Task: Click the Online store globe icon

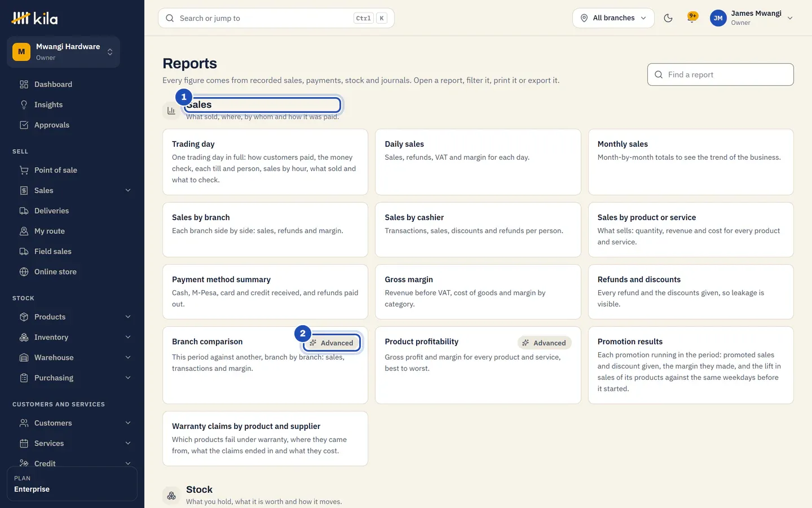Action: coord(24,272)
